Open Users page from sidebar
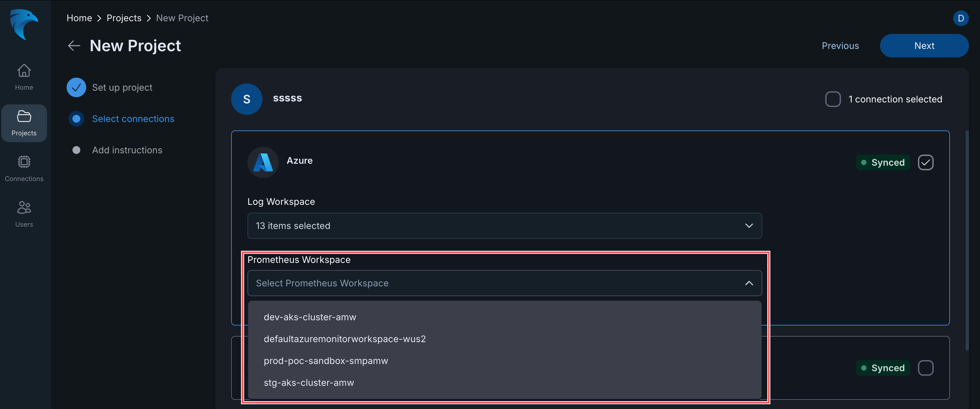 24,214
